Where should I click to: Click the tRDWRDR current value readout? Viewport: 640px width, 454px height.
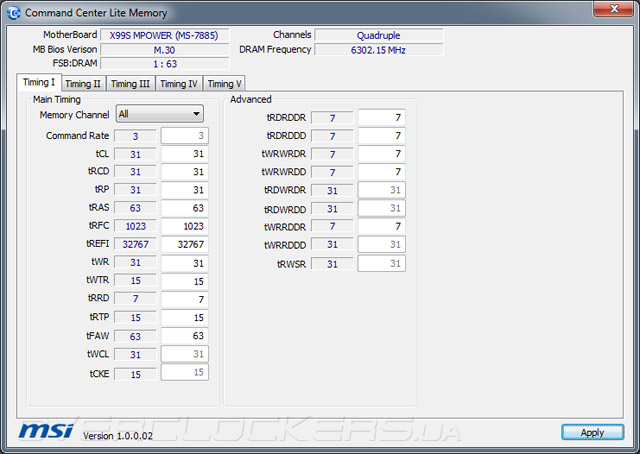[x=332, y=191]
